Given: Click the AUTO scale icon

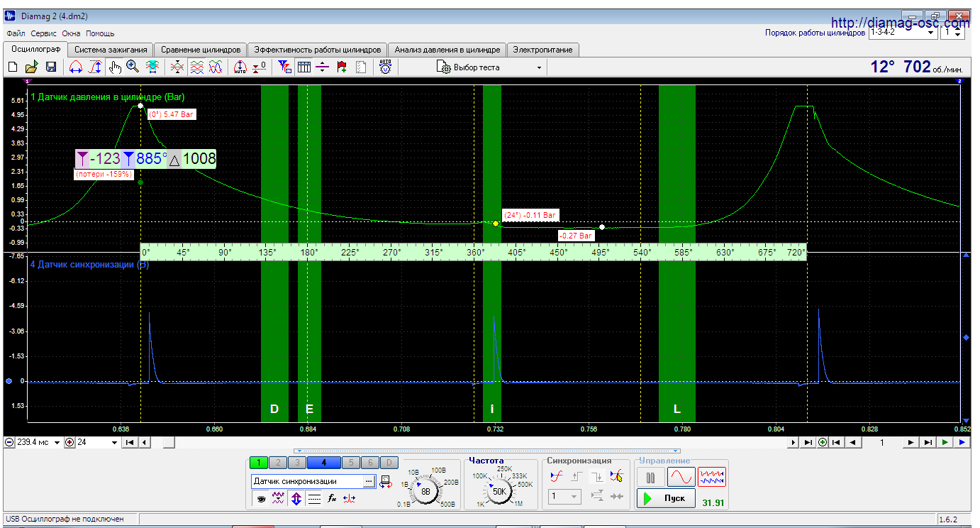Looking at the screenshot, I should pos(240,67).
